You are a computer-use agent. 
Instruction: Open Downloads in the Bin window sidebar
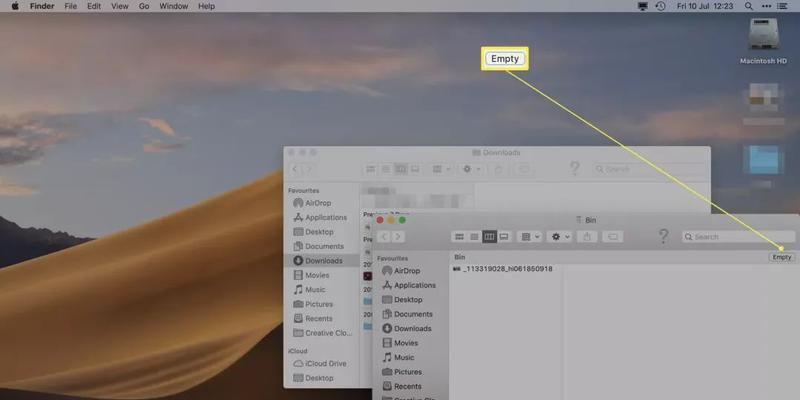(407, 329)
